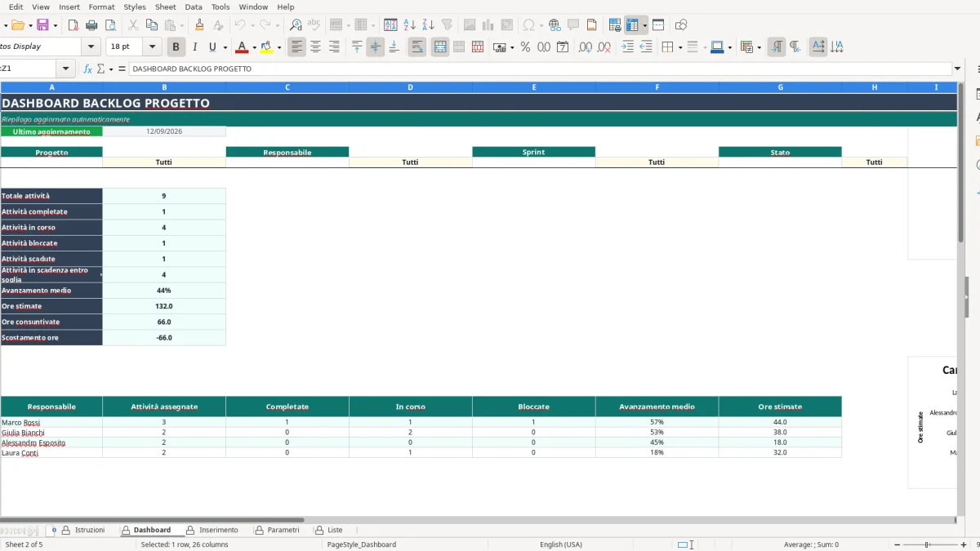Open the font name dropdown
The image size is (980, 551).
91,47
